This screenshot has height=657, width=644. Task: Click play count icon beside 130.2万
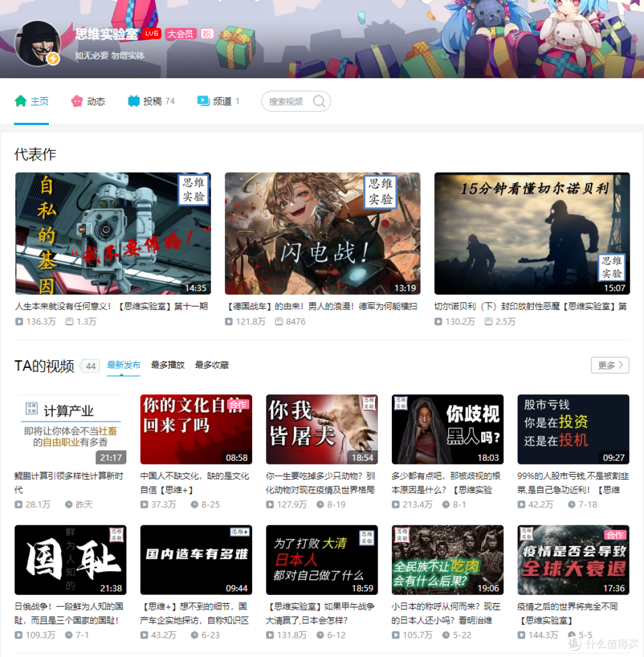(x=438, y=322)
